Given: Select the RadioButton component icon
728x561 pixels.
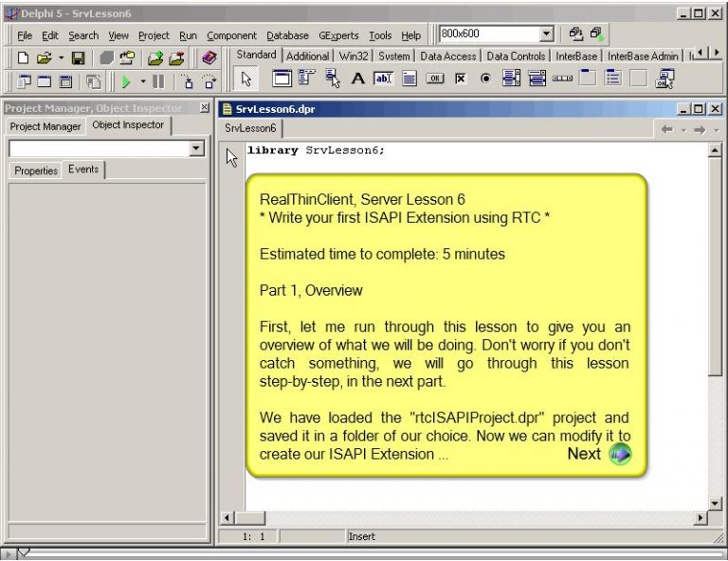Looking at the screenshot, I should point(485,79).
